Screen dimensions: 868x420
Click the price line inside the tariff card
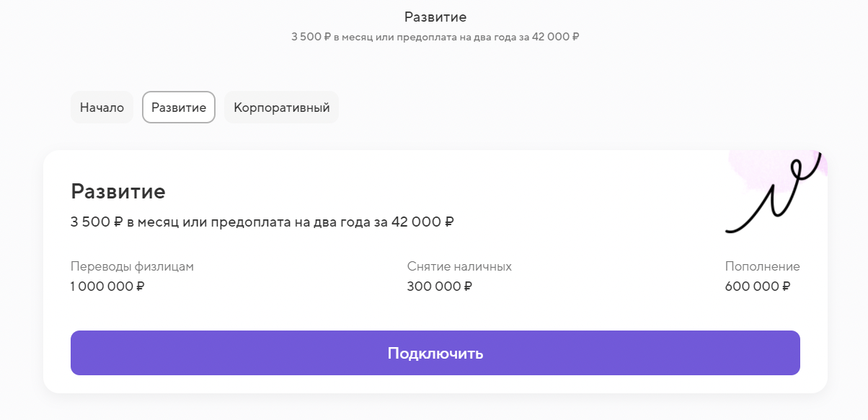click(x=262, y=222)
